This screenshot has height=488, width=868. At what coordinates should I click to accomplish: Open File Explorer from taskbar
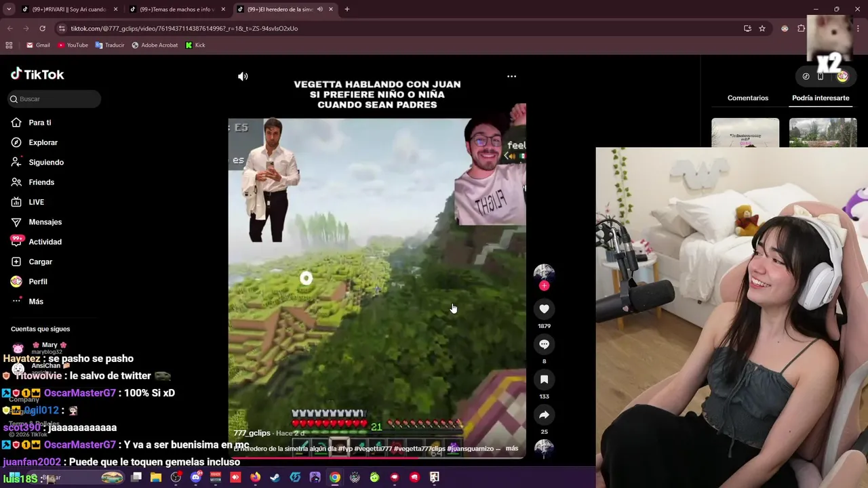pos(155,477)
